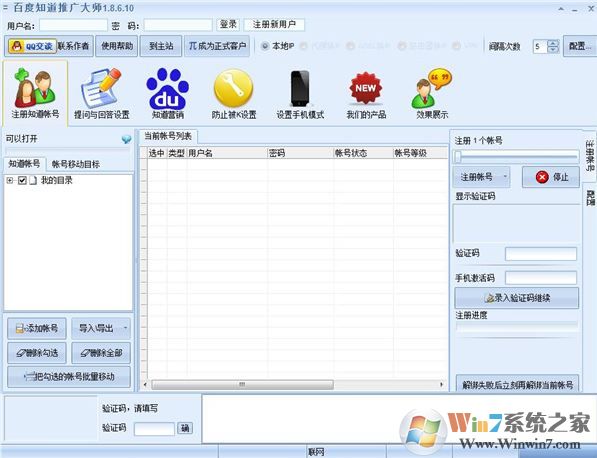Click the 删除勾选 button

37,353
